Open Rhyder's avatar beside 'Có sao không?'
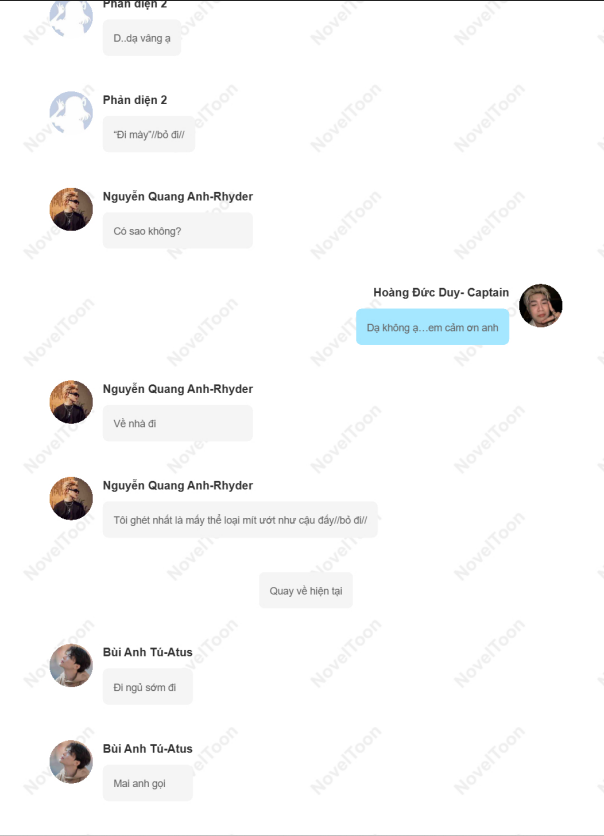This screenshot has height=836, width=604. (71, 209)
